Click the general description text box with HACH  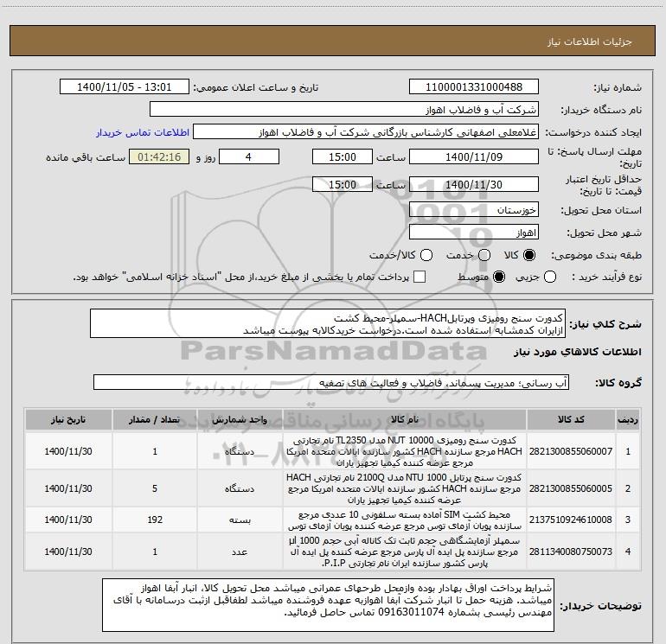point(328,324)
